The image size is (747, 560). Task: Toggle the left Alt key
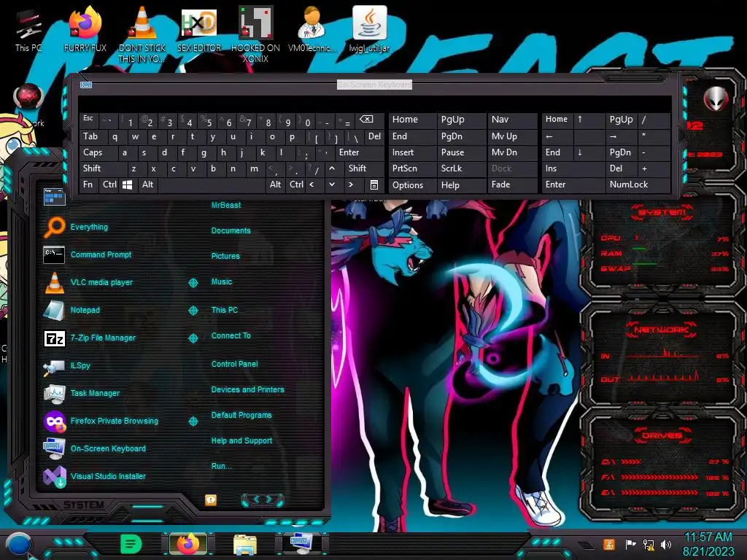click(147, 184)
